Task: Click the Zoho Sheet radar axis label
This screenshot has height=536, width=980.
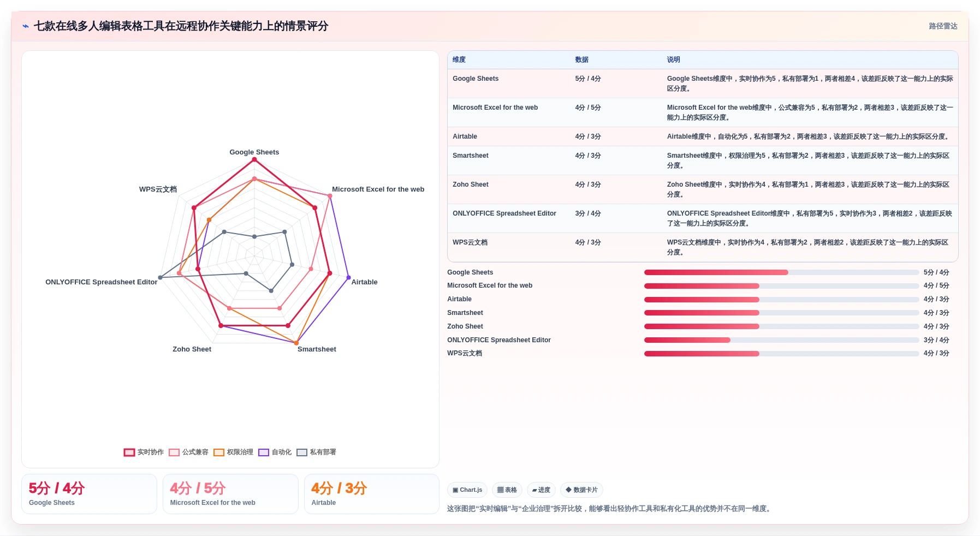Action: click(192, 349)
